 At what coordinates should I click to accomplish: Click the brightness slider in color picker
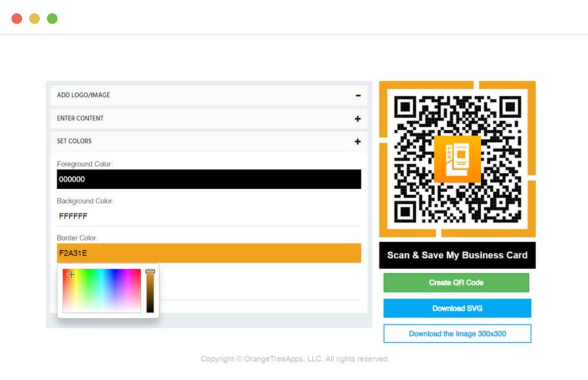(150, 291)
